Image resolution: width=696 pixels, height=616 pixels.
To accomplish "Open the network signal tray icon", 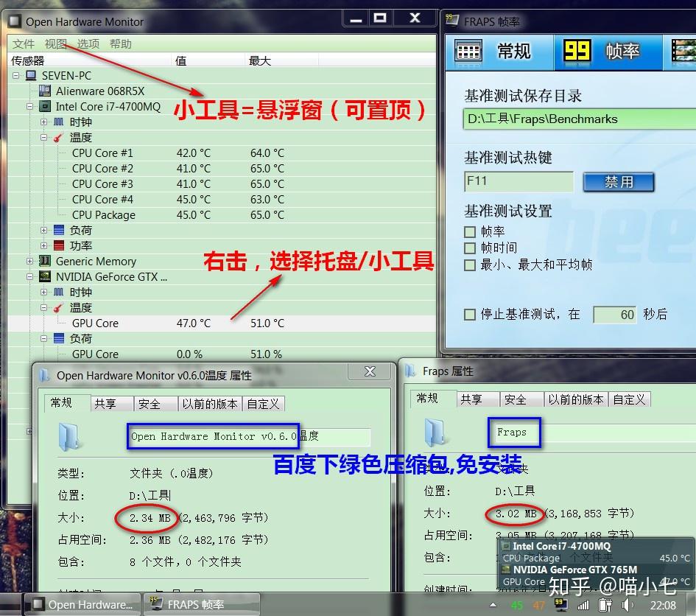I will pyautogui.click(x=583, y=605).
